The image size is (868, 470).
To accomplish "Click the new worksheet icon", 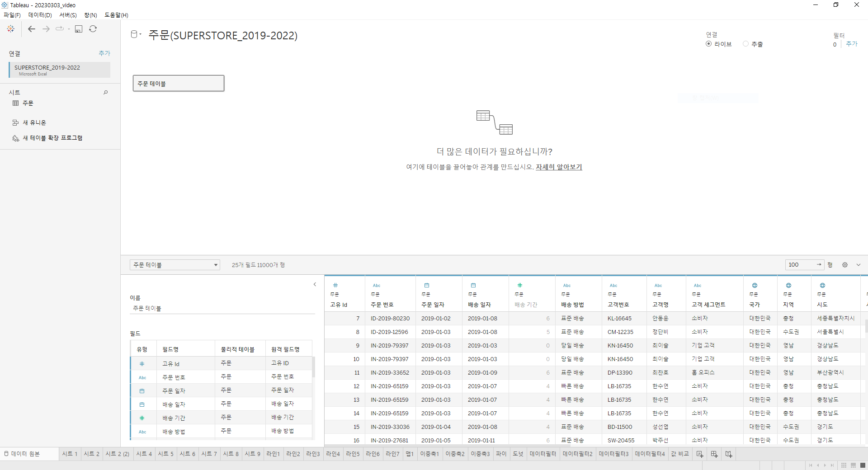I will [700, 454].
